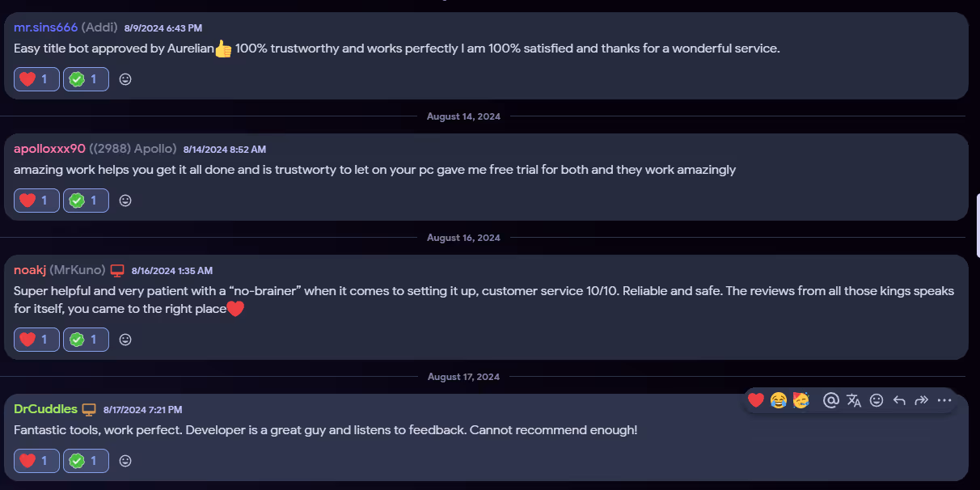Open the more options menu on DrCuddles' message

(x=944, y=399)
